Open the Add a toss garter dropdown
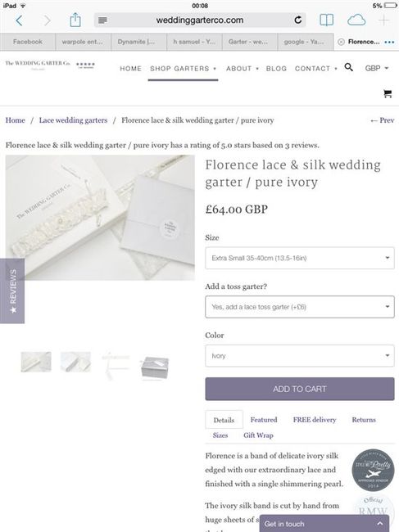 (x=300, y=307)
